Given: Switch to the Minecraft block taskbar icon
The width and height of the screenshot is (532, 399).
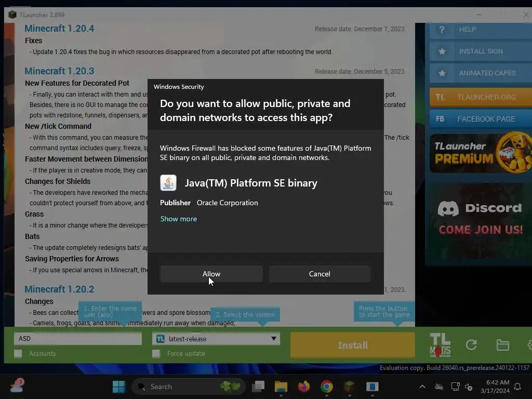Looking at the screenshot, I should tap(350, 387).
